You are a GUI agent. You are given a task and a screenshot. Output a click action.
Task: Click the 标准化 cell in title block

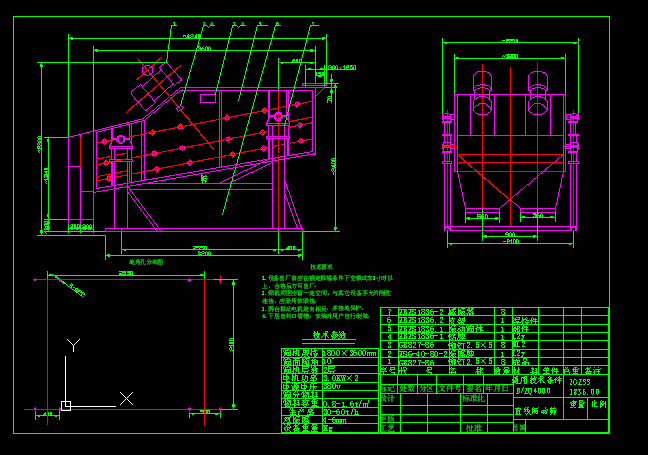click(474, 398)
